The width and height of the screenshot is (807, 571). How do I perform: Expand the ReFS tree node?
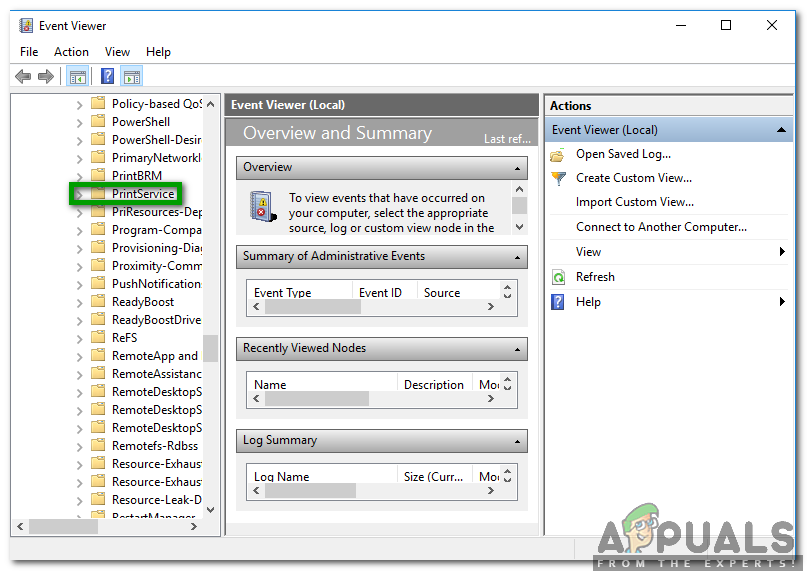pos(79,339)
